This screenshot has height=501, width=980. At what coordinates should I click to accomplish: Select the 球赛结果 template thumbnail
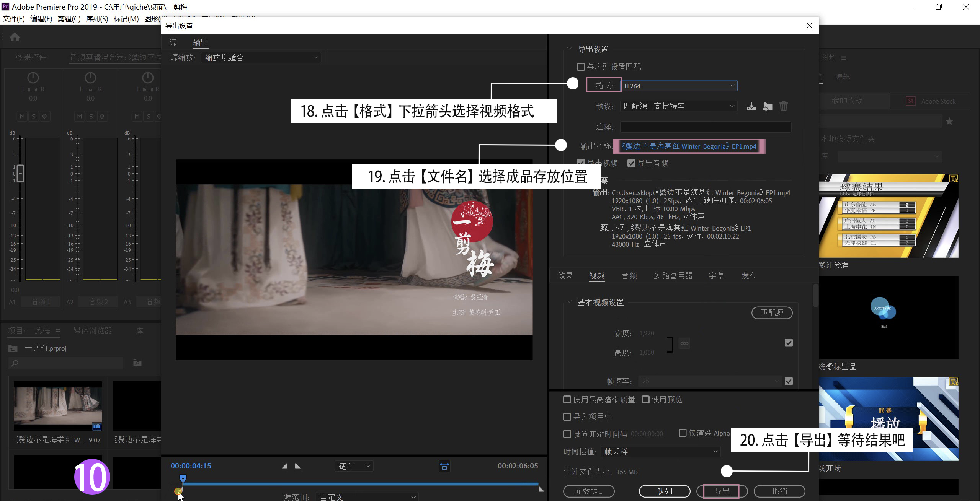(x=889, y=216)
